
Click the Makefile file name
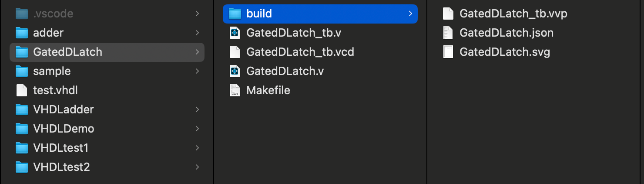pyautogui.click(x=268, y=90)
